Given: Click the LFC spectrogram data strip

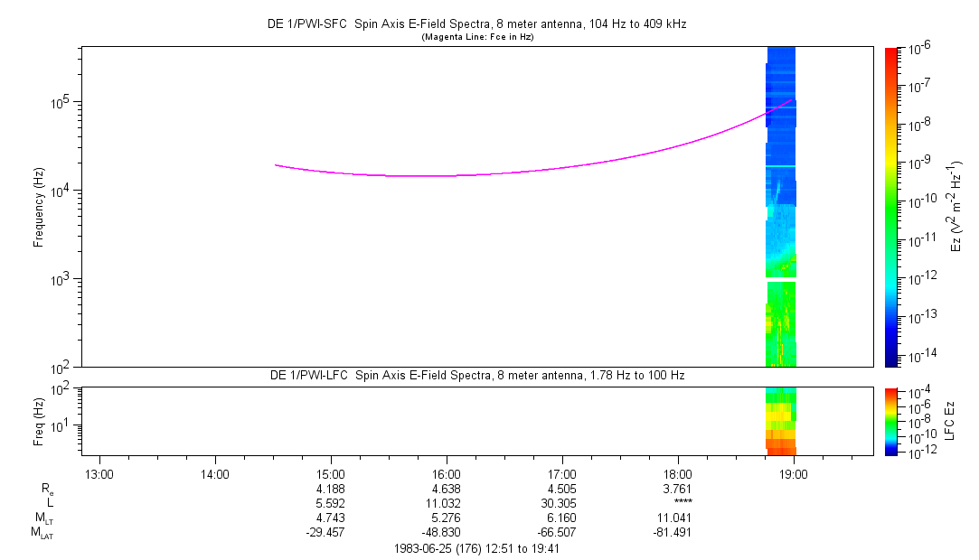Looking at the screenshot, I should (781, 422).
